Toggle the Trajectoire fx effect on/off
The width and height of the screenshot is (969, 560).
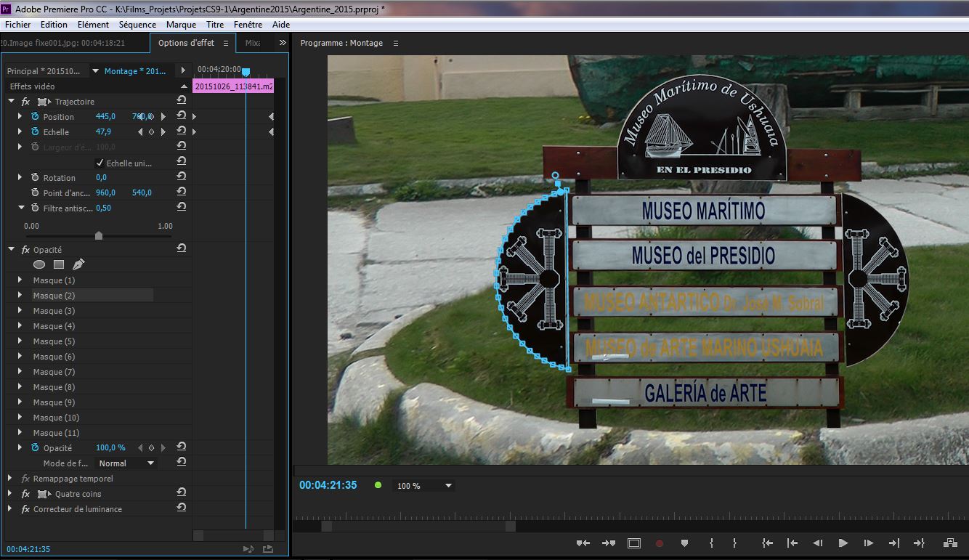pyautogui.click(x=25, y=102)
